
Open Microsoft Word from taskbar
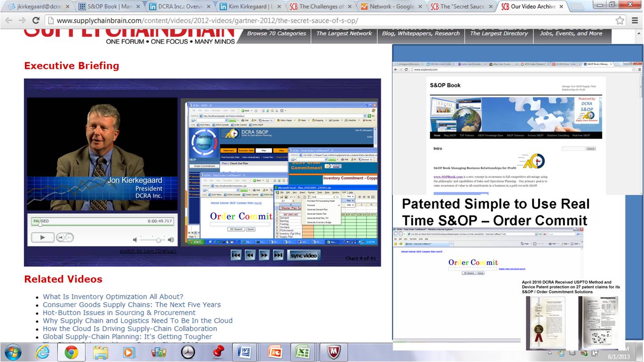coord(245,353)
